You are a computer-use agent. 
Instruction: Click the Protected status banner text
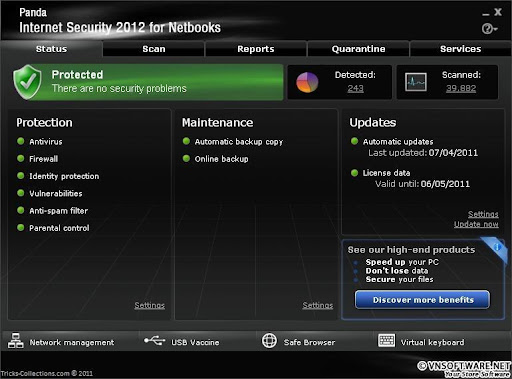[x=77, y=75]
